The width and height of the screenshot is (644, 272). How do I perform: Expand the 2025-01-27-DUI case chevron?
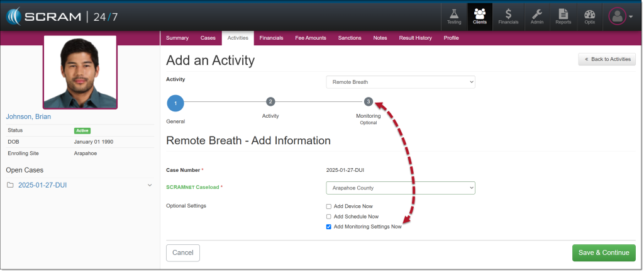[x=150, y=185]
